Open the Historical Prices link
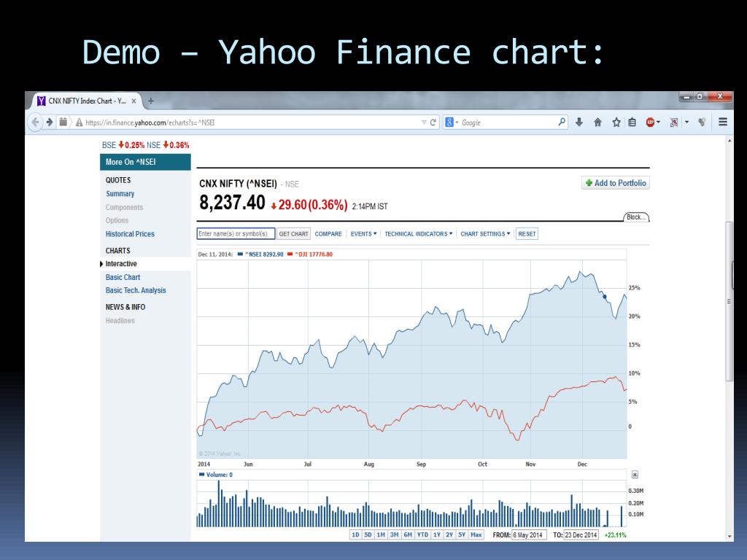The width and height of the screenshot is (747, 560). (130, 234)
